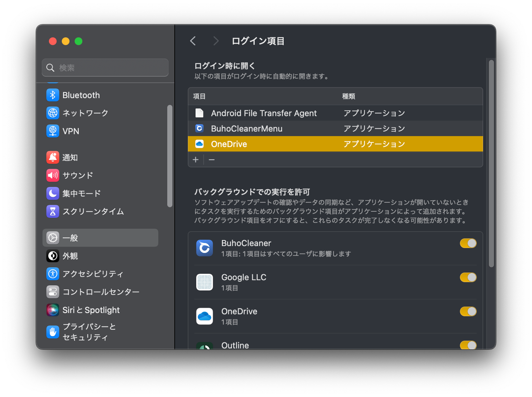The height and width of the screenshot is (397, 532).
Task: Open 集中モード settings
Action: (x=81, y=193)
